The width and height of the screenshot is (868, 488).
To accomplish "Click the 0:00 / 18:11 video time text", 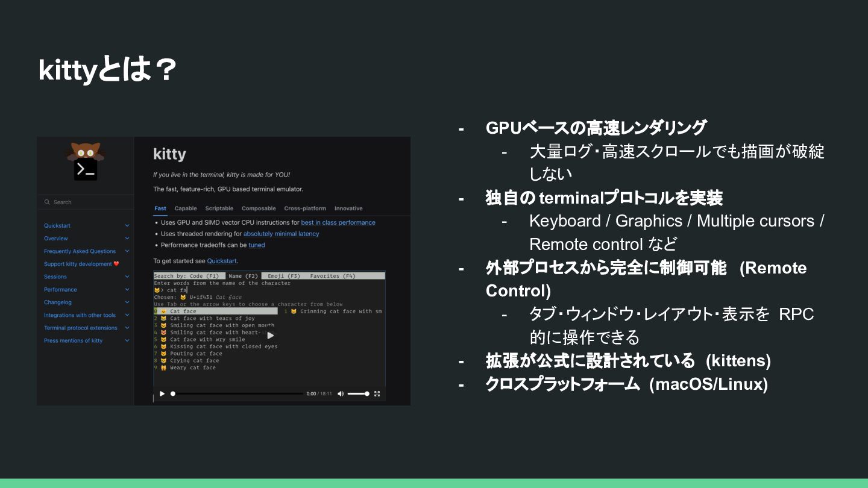I will 319,393.
